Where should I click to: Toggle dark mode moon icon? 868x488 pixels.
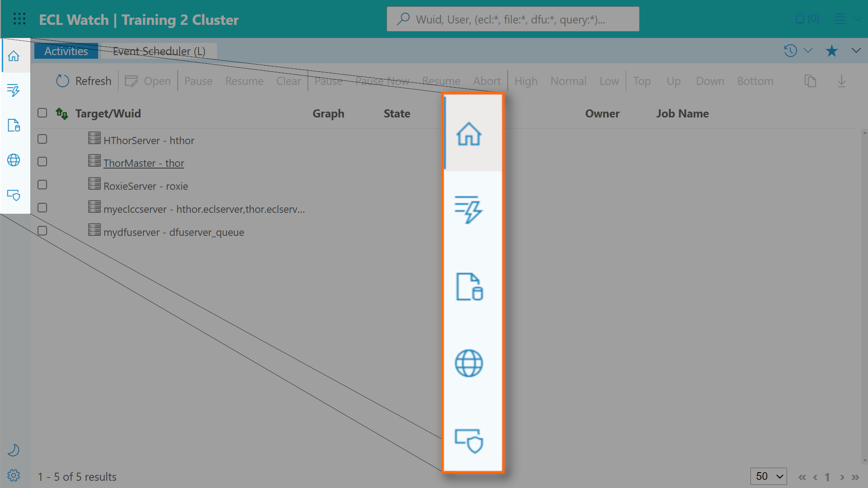(14, 450)
